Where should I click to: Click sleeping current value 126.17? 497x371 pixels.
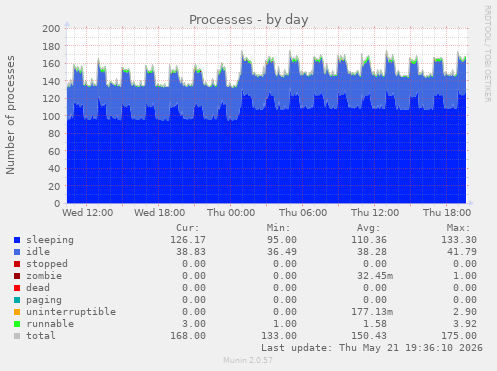tap(188, 240)
